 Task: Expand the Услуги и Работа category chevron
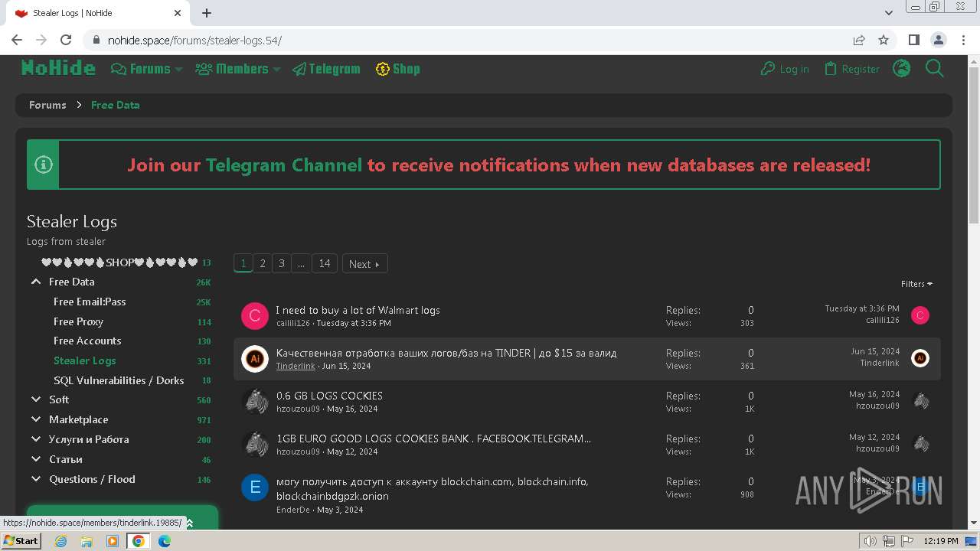point(36,439)
